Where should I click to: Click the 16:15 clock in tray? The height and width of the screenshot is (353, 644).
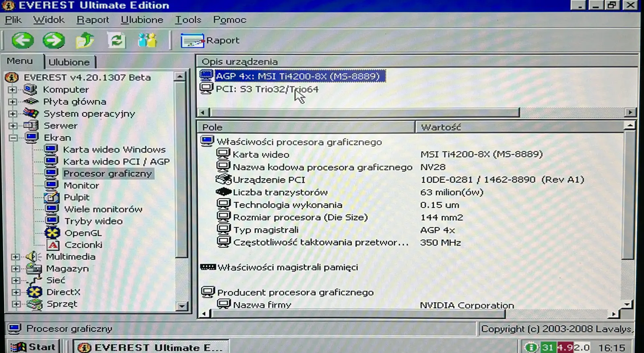[611, 347]
